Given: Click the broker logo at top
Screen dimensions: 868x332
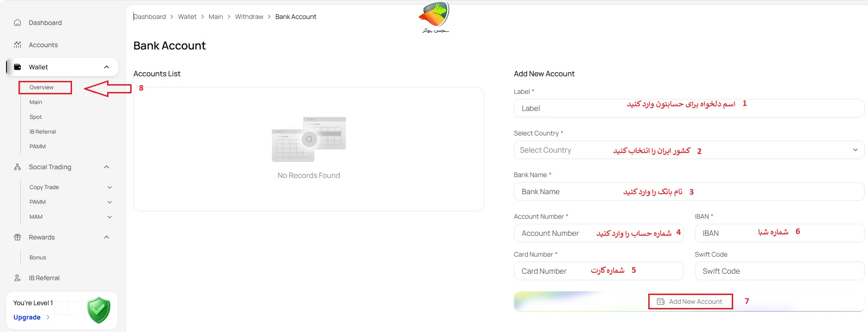Looking at the screenshot, I should coord(434,17).
